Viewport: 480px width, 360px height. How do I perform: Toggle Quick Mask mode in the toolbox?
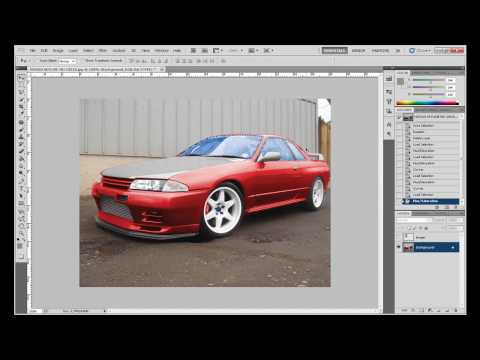(x=22, y=256)
